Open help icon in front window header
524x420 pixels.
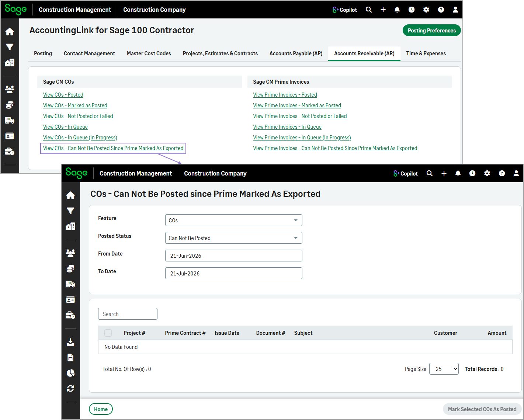click(502, 173)
